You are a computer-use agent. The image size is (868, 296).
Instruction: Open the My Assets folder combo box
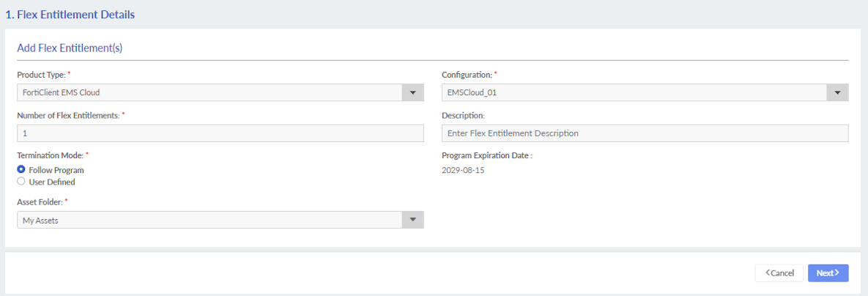tap(209, 220)
